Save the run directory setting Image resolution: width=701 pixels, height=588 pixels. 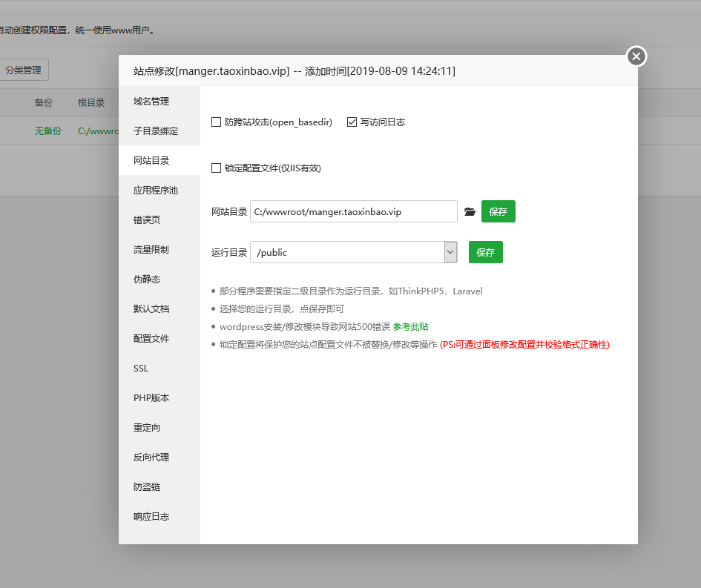click(x=486, y=252)
